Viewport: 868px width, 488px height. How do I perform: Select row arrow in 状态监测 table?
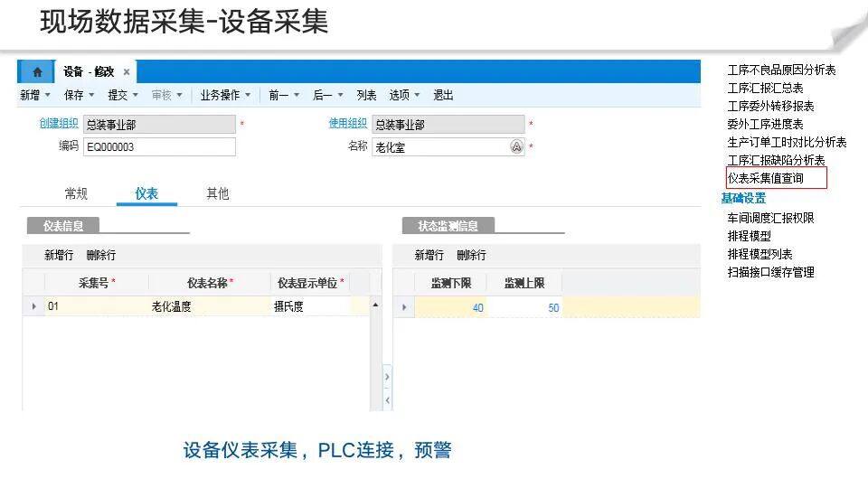click(x=404, y=307)
